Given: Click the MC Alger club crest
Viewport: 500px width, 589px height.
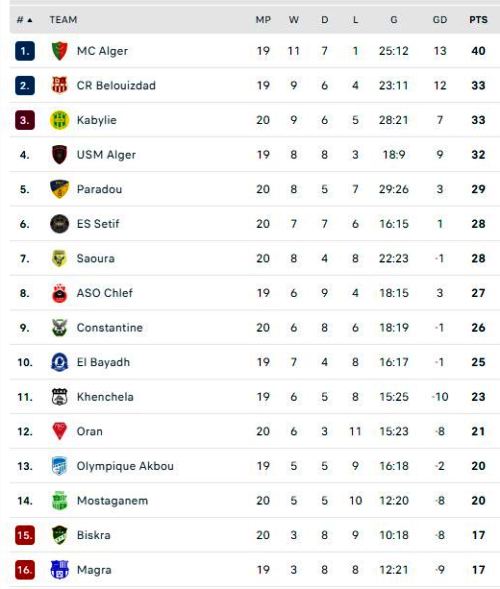Looking at the screenshot, I should (x=59, y=51).
